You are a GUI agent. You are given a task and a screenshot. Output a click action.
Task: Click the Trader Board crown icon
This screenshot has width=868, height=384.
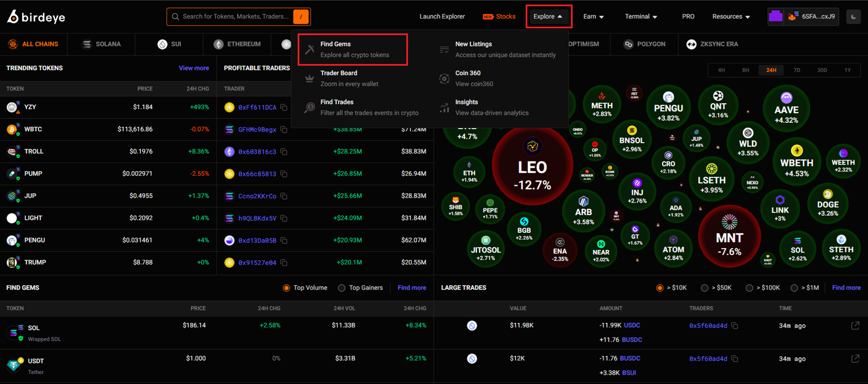pos(310,79)
